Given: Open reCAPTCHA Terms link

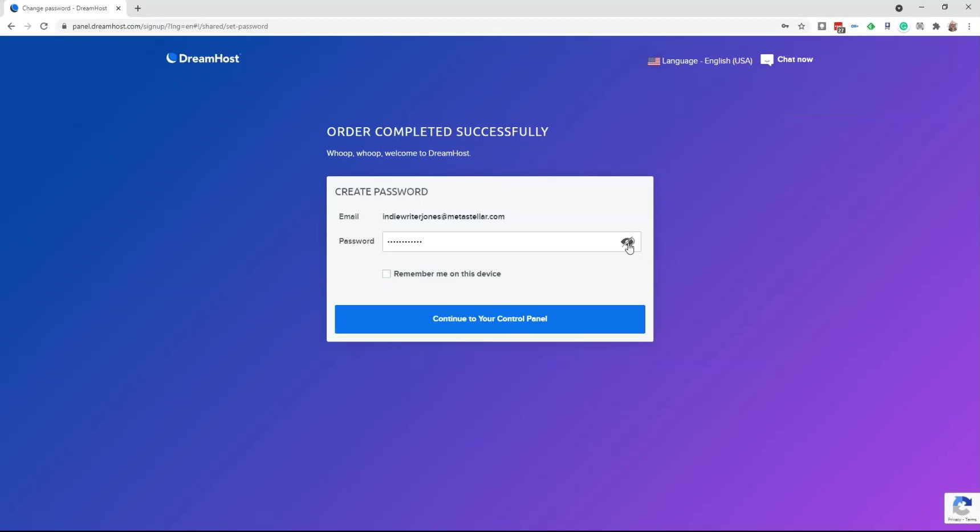Looking at the screenshot, I should [x=971, y=519].
